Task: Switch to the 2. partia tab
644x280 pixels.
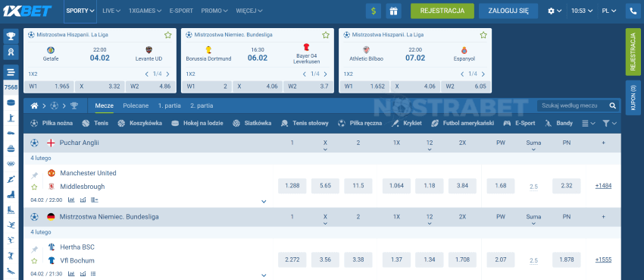Action: pos(202,105)
